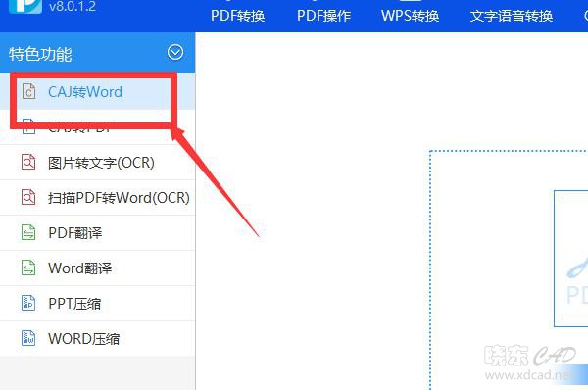Click the 特色功能 header label
This screenshot has height=390, width=588.
[40, 54]
